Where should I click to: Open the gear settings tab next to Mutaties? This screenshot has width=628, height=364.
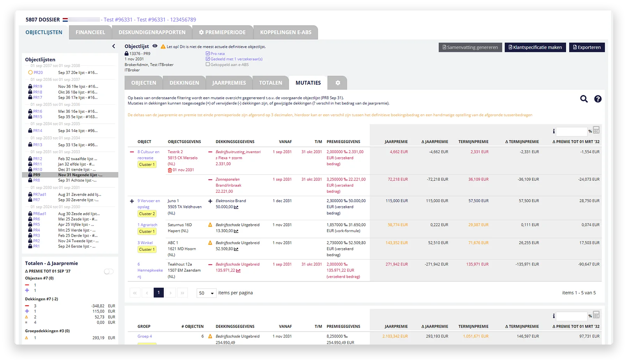click(337, 83)
